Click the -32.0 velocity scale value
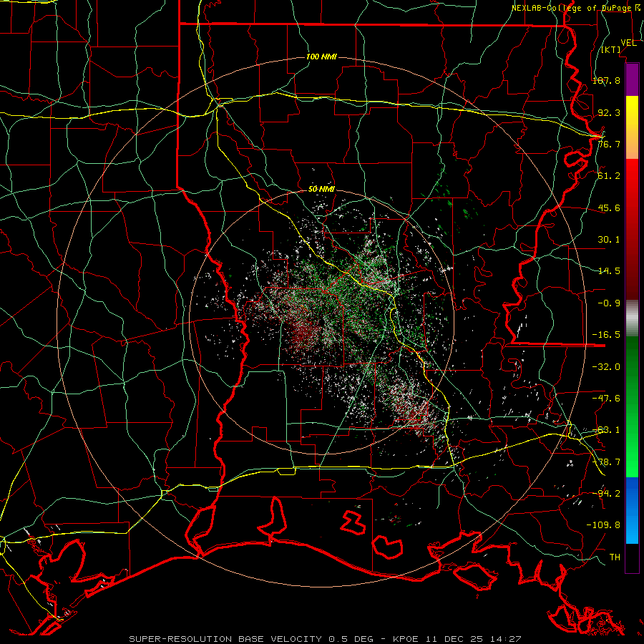 [x=606, y=366]
